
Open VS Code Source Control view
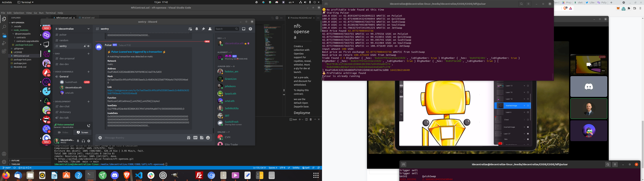[x=4, y=35]
